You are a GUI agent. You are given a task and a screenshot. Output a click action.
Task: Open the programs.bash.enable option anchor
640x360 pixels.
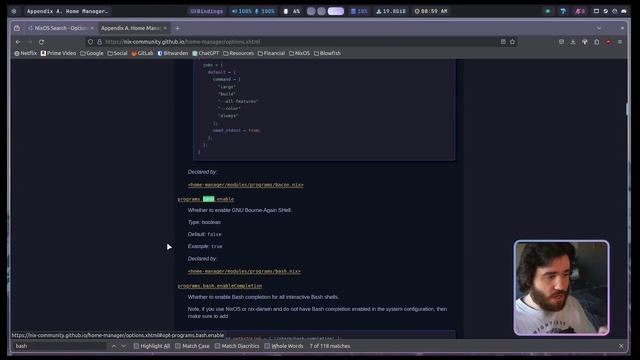[x=206, y=199]
